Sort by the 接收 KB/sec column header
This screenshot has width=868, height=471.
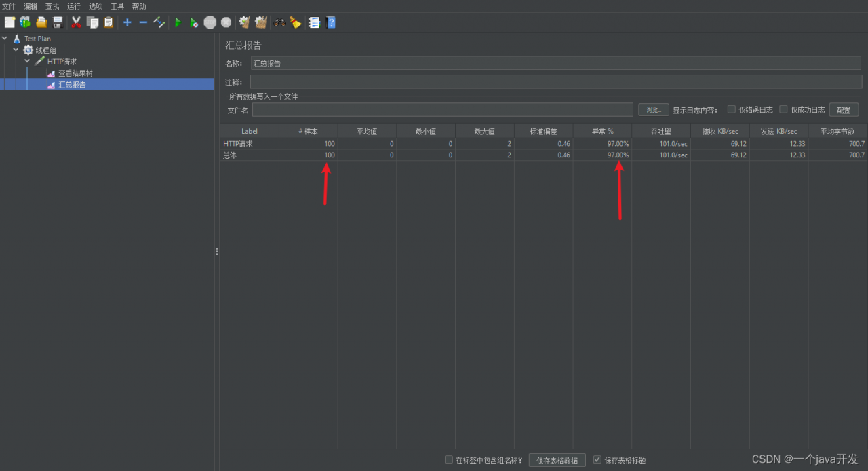click(x=720, y=131)
